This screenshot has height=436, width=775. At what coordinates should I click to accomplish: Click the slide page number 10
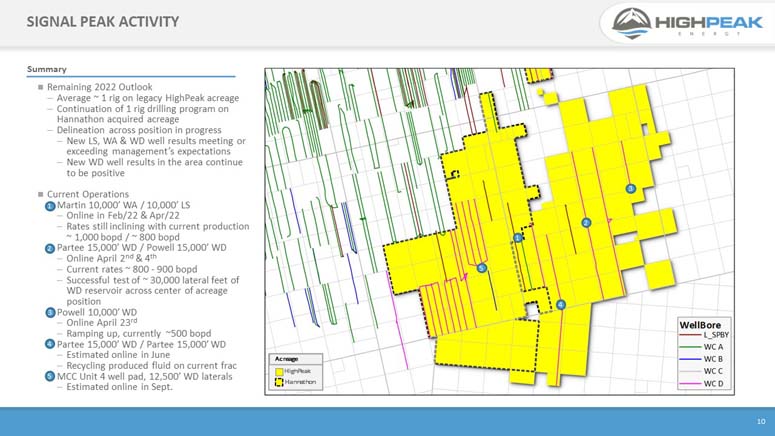(761, 421)
